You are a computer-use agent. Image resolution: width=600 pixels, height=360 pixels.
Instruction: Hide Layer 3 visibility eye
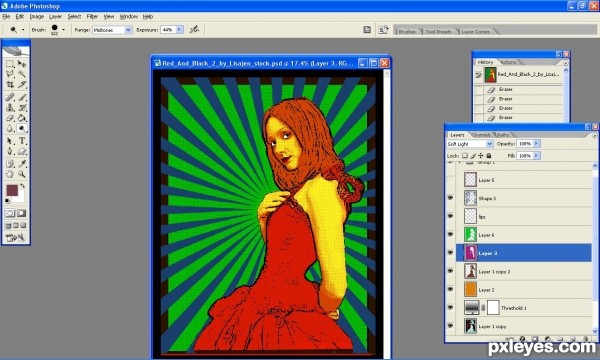(x=450, y=253)
